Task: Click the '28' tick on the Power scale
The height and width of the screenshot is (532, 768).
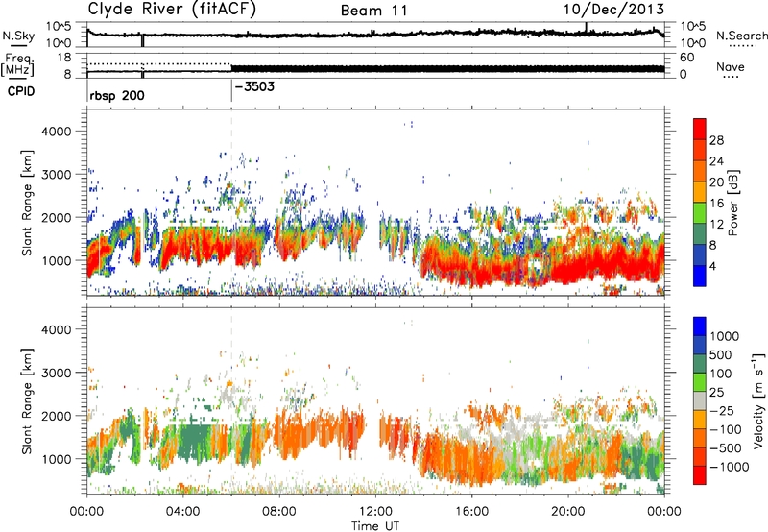Action: 716,140
